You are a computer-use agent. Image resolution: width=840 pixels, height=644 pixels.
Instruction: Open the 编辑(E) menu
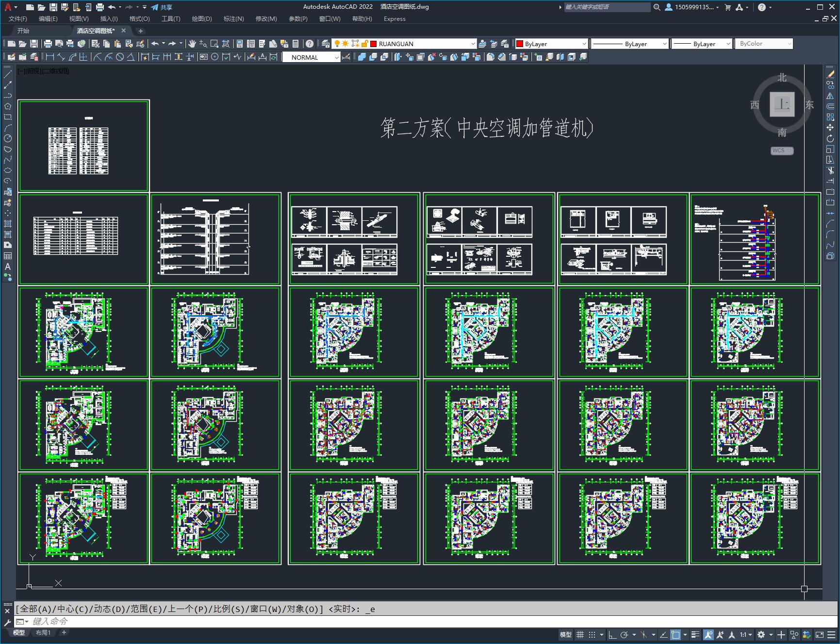[x=48, y=18]
